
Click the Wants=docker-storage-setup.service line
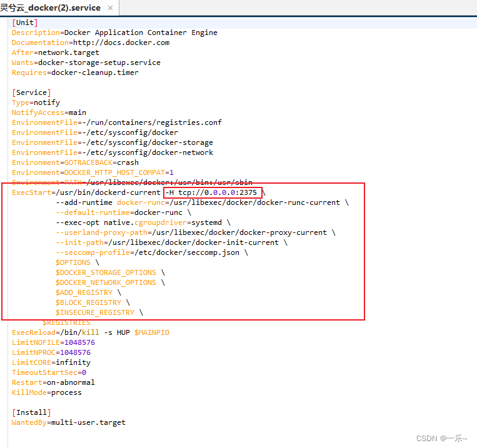86,62
